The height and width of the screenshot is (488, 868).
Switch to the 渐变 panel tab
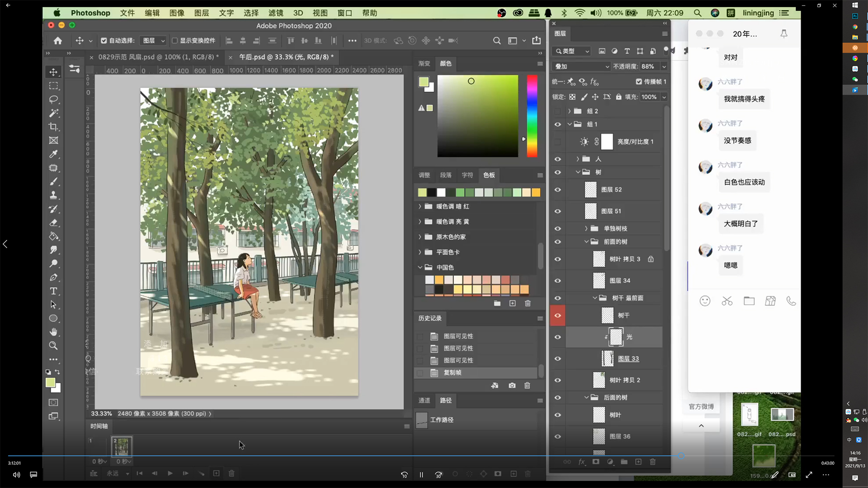[x=424, y=64]
